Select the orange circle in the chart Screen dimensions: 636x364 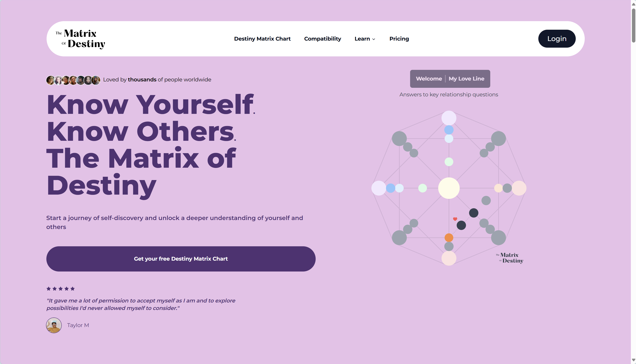click(x=449, y=238)
